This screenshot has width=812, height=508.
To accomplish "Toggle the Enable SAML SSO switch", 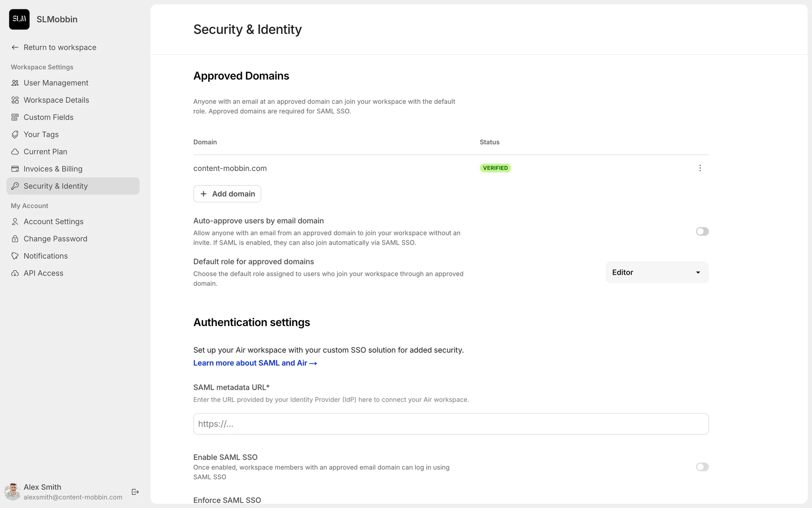I will coord(702,467).
